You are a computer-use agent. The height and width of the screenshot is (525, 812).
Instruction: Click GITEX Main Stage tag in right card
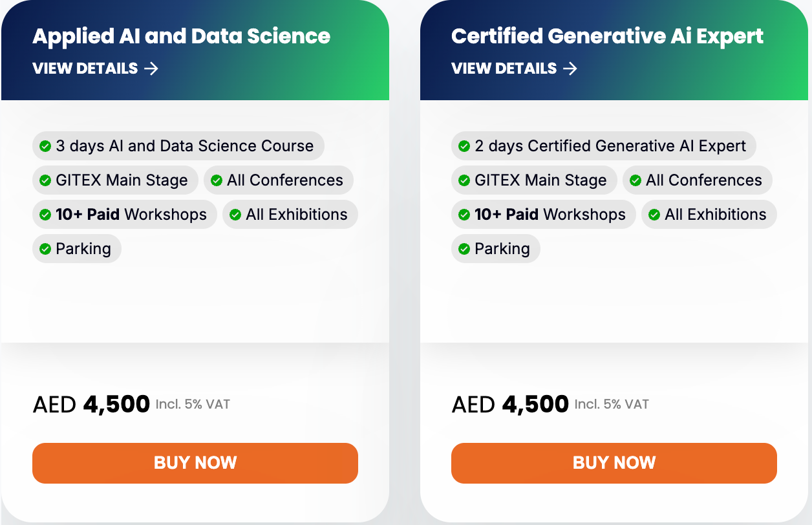534,180
